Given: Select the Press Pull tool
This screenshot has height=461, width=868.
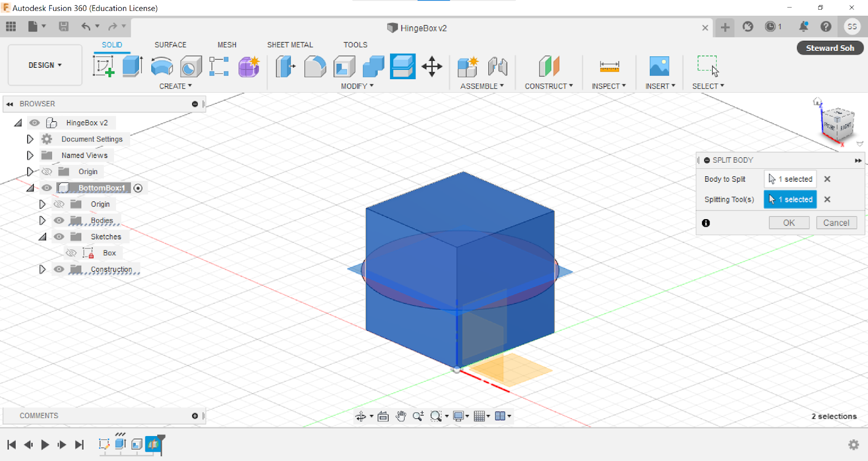Looking at the screenshot, I should (285, 67).
